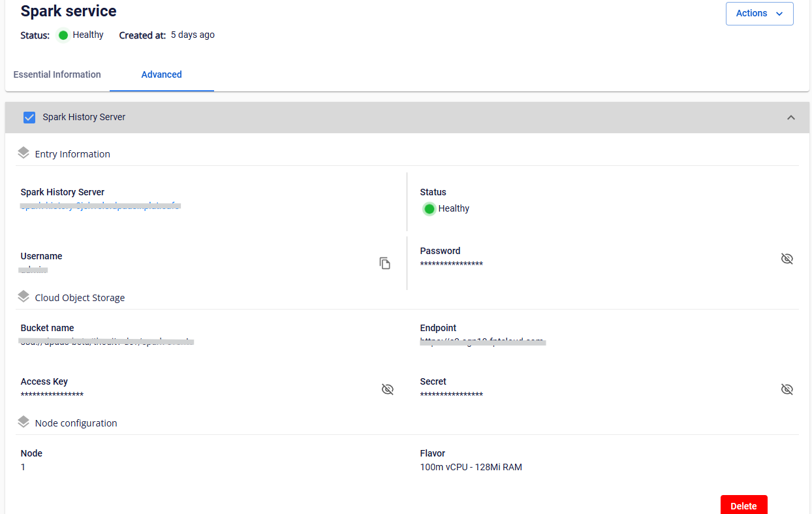Click the Flavor value '100m vCPU - 128Mi RAM'
The width and height of the screenshot is (812, 514).
471,467
